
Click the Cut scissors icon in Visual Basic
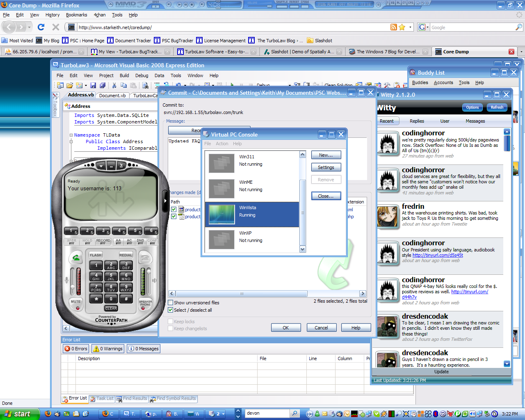coord(114,85)
